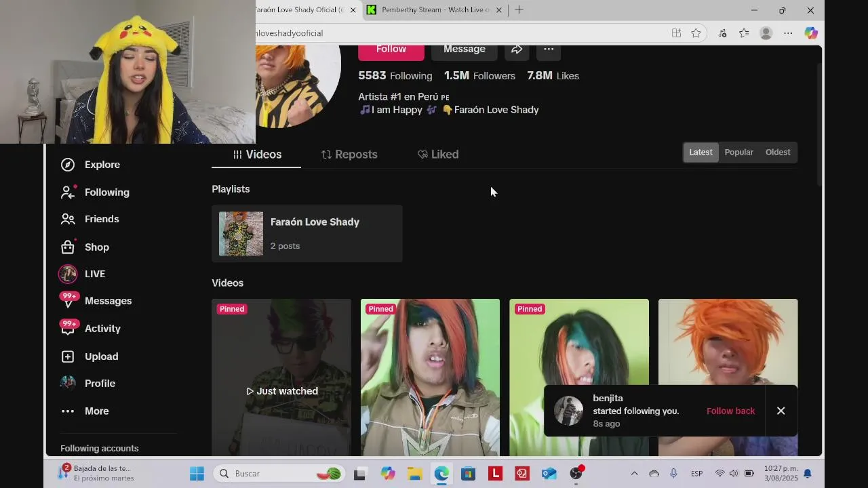Follow the Faraón Love Shady account

(x=391, y=50)
